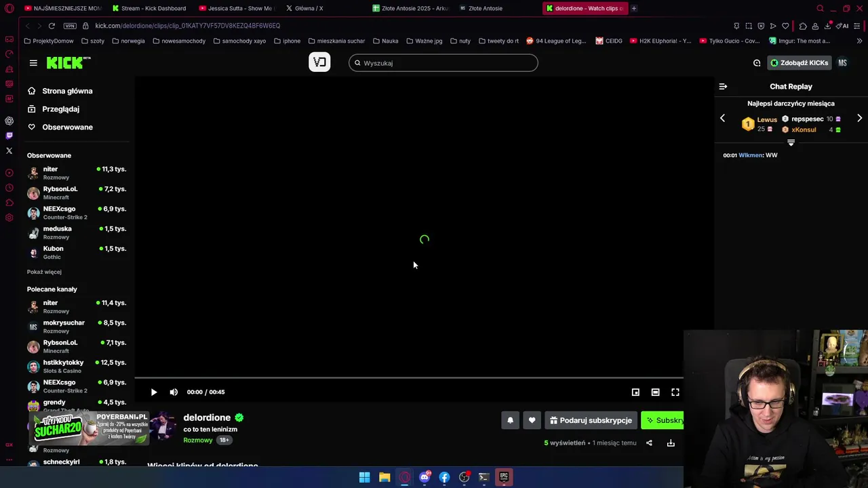Open chat search icon in header

point(757,63)
